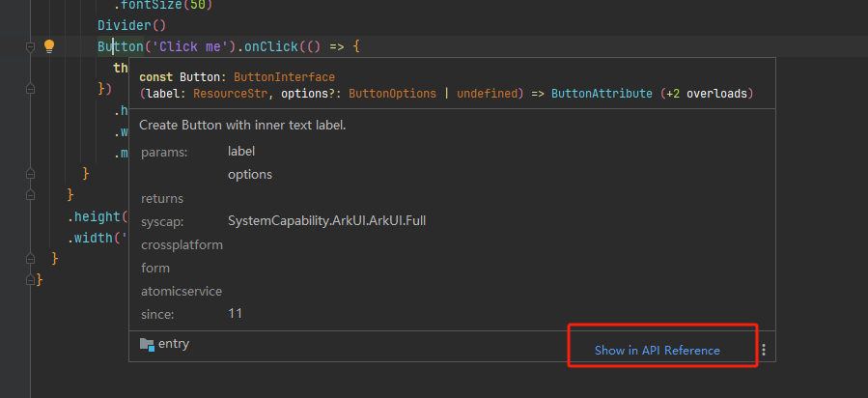Click the '+2 overloads' text
This screenshot has width=868, height=398.
pyautogui.click(x=707, y=94)
